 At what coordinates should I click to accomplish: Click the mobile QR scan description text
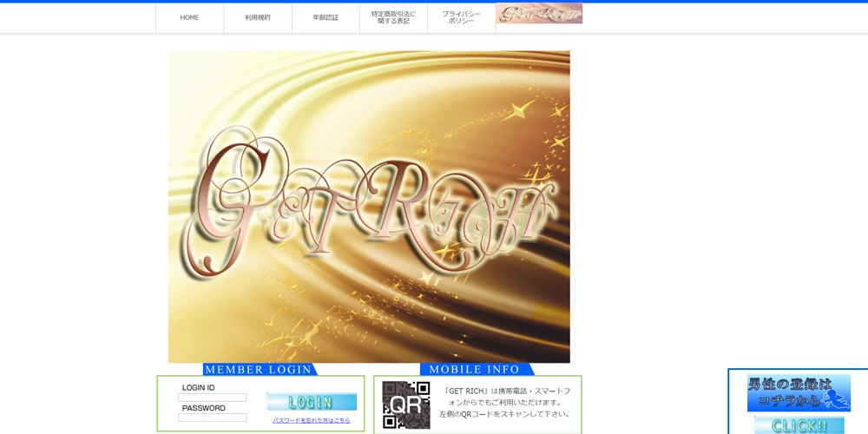pyautogui.click(x=506, y=402)
